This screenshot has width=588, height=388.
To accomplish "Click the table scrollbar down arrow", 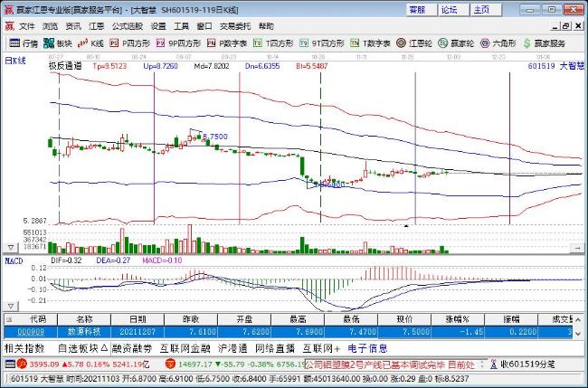I will click(578, 333).
